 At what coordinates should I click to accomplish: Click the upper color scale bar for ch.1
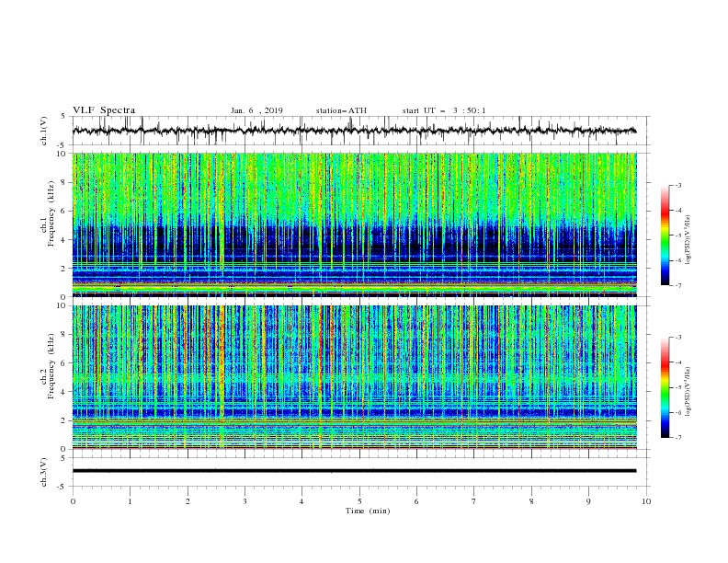(x=665, y=236)
